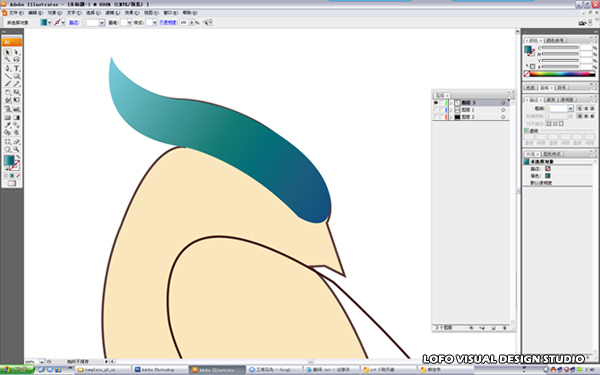This screenshot has height=375, width=600.
Task: Select the Eyedropper tool
Action: coord(7,125)
